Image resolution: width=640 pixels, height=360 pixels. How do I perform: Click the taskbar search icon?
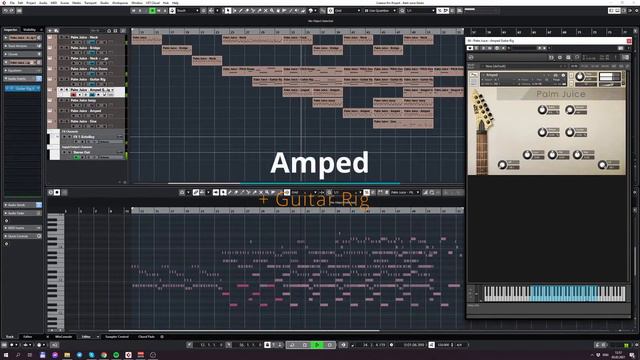[18, 355]
